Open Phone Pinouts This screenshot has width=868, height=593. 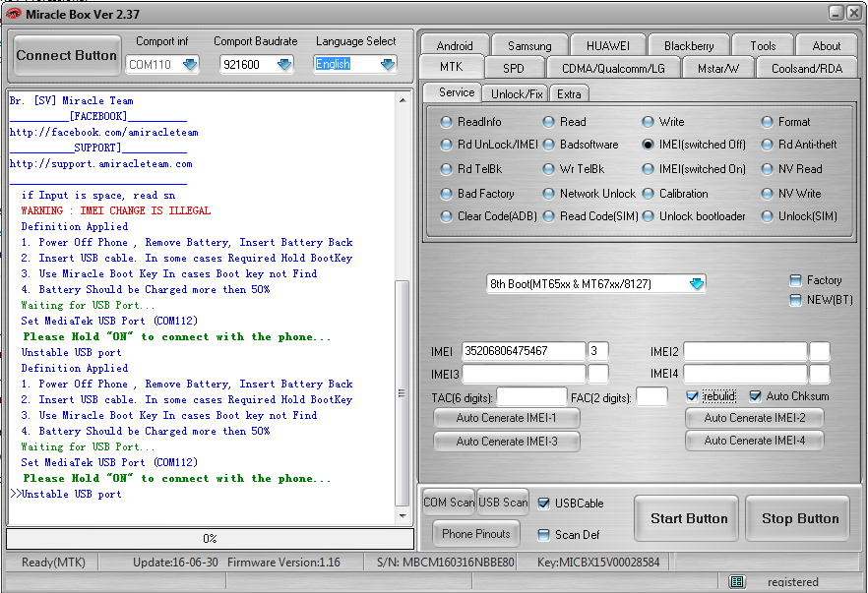[x=476, y=533]
